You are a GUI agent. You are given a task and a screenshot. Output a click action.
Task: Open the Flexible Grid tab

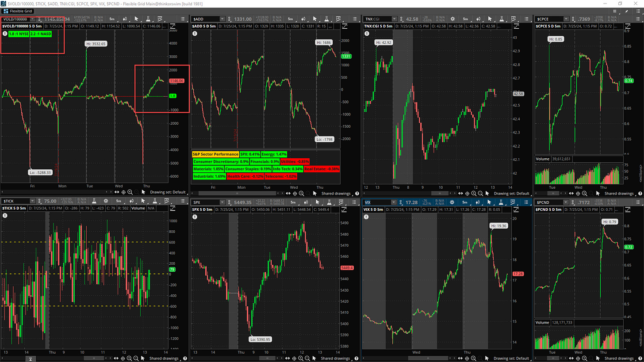(17, 11)
